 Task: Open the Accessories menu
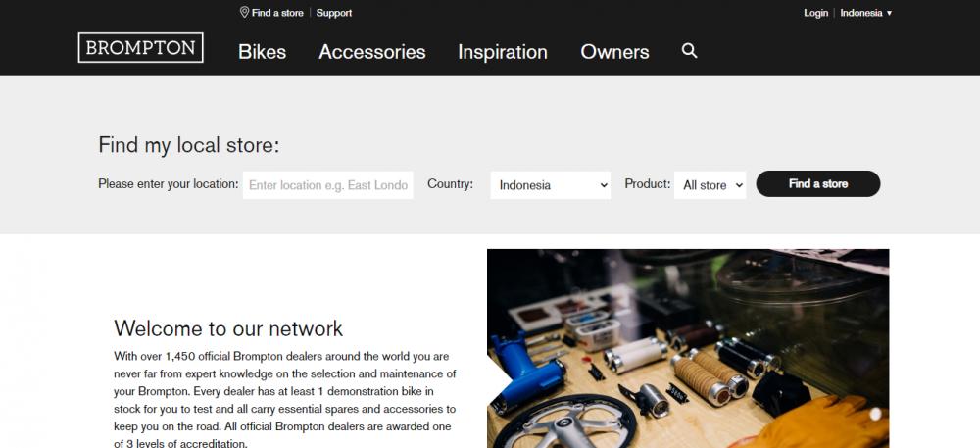click(x=371, y=52)
